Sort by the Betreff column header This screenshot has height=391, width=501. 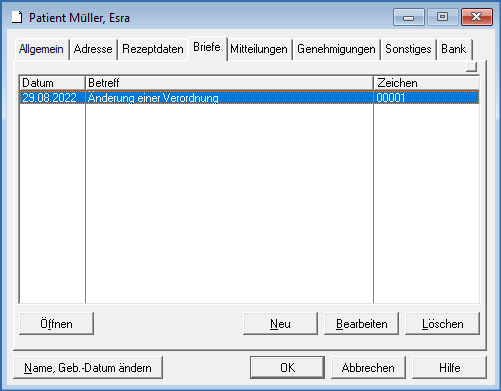coord(229,83)
